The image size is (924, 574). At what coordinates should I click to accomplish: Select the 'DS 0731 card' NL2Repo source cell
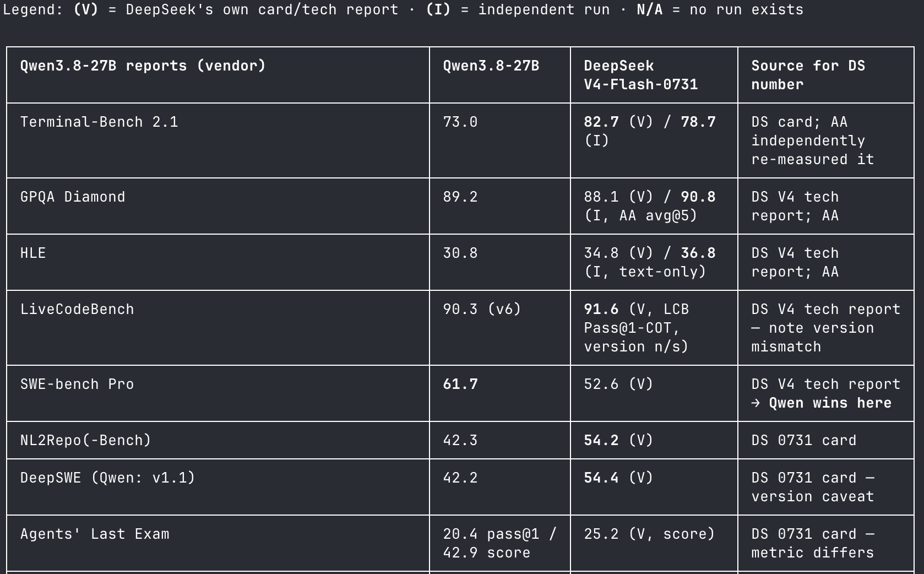click(x=804, y=440)
